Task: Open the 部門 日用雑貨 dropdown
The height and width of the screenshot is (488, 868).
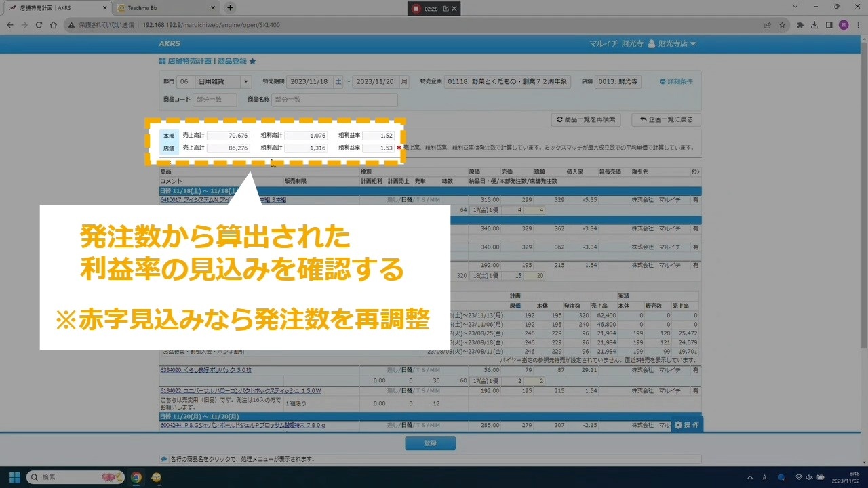Action: tap(245, 81)
